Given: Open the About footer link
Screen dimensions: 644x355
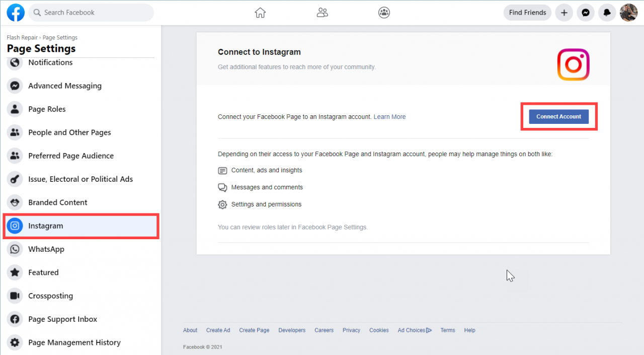Looking at the screenshot, I should [x=190, y=330].
